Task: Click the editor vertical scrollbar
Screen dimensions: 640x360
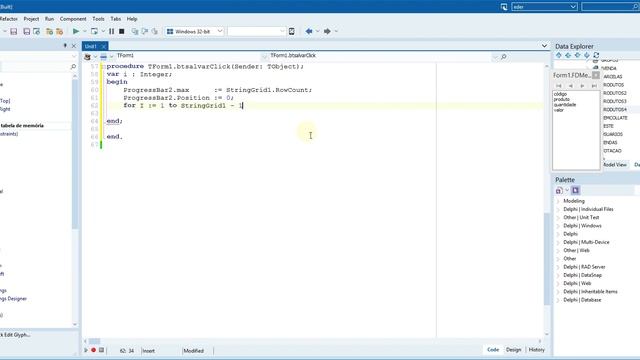Action: point(547,258)
